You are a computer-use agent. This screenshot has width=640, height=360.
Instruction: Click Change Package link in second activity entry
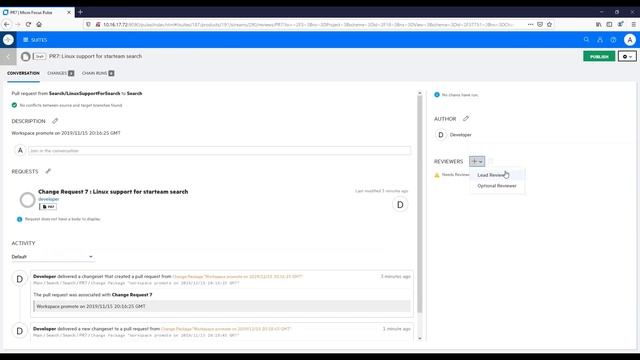click(226, 329)
